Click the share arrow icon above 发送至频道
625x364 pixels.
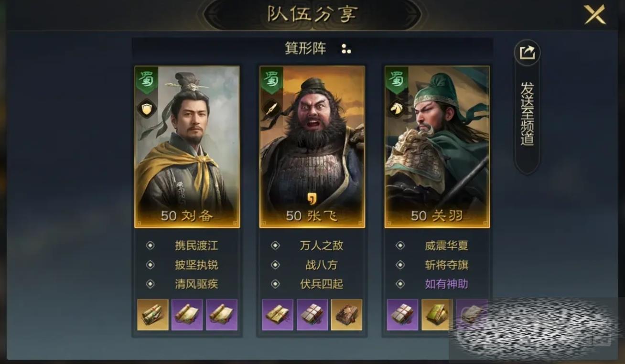tap(527, 52)
